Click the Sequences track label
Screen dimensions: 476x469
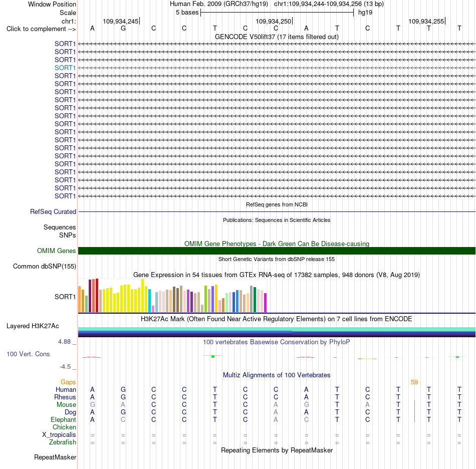coord(60,227)
